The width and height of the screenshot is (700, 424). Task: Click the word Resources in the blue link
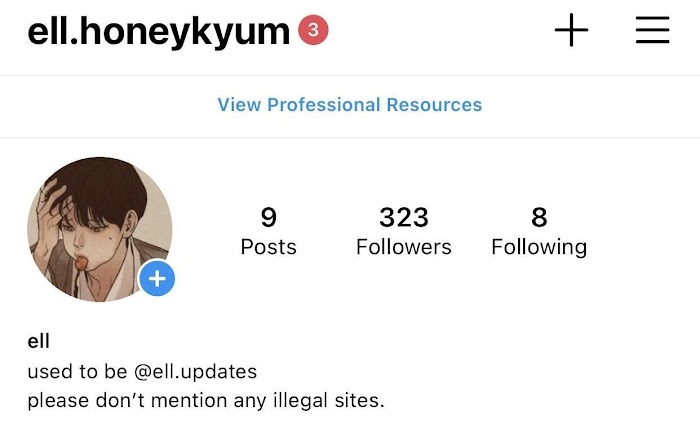tap(434, 105)
